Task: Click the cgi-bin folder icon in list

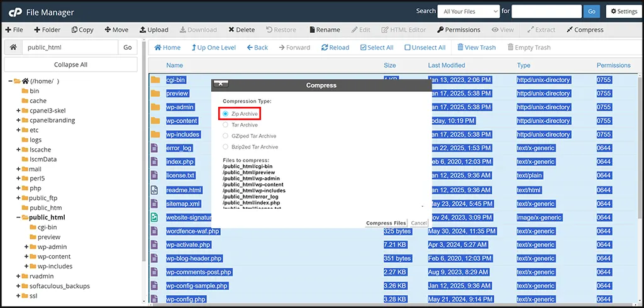Action: pyautogui.click(x=155, y=80)
